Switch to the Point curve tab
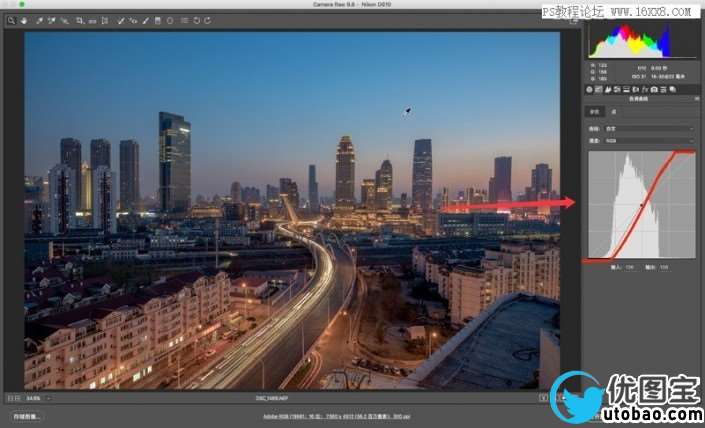The image size is (705, 428). 613,112
